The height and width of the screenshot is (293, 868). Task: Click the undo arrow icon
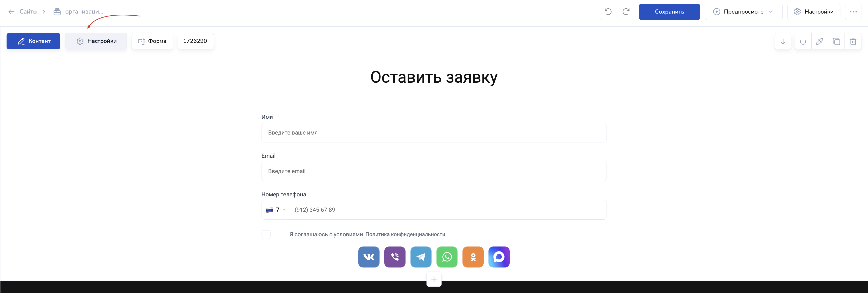click(x=608, y=12)
